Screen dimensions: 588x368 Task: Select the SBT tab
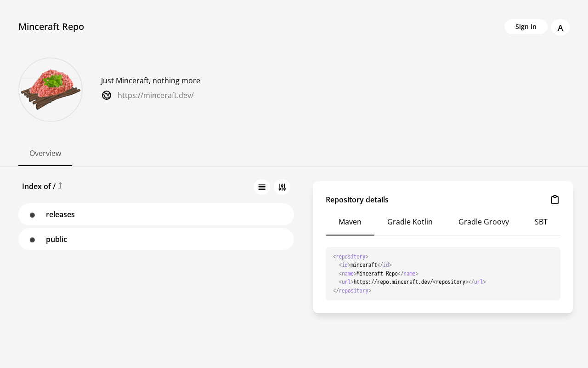[x=541, y=222]
